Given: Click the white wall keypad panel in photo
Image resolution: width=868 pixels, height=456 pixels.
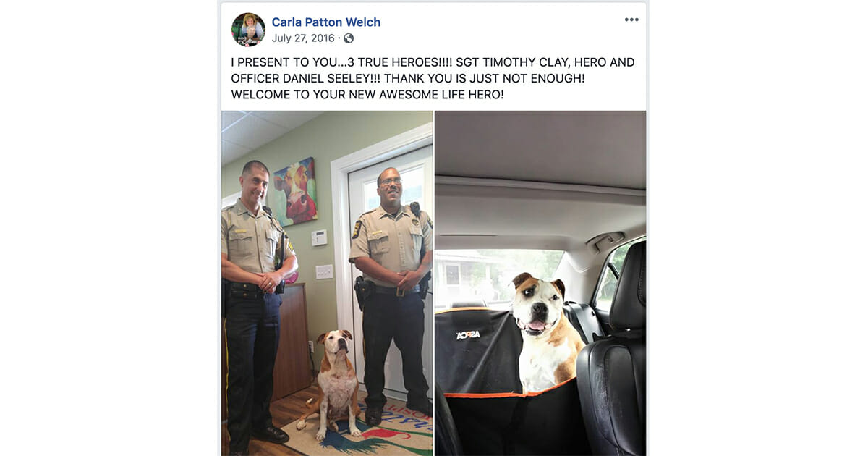Looking at the screenshot, I should 320,237.
